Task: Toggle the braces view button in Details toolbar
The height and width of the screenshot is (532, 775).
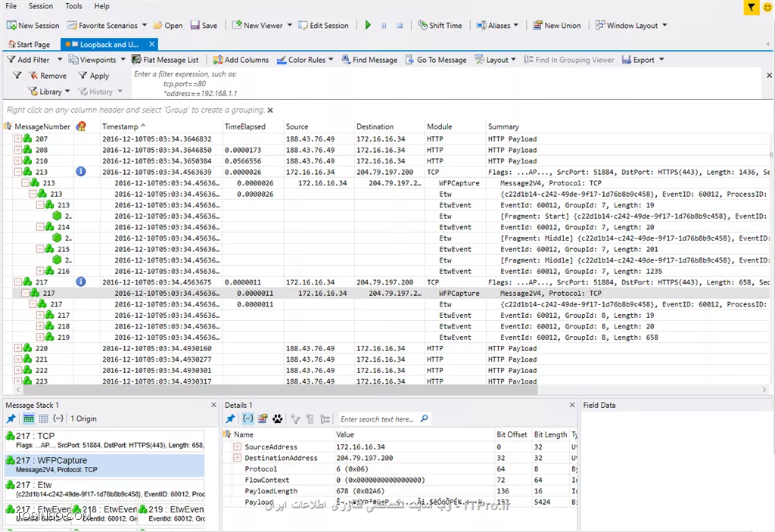Action: point(247,418)
